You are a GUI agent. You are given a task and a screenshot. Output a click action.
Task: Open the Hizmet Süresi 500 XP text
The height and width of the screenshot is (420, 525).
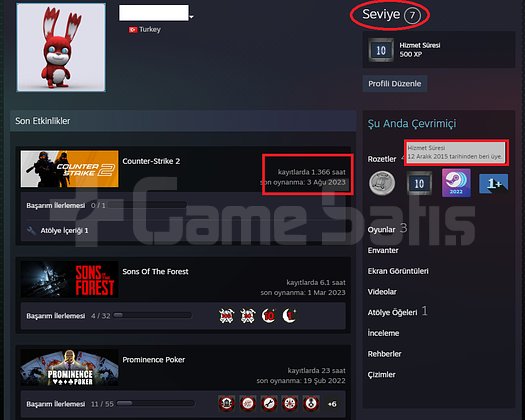(420, 50)
